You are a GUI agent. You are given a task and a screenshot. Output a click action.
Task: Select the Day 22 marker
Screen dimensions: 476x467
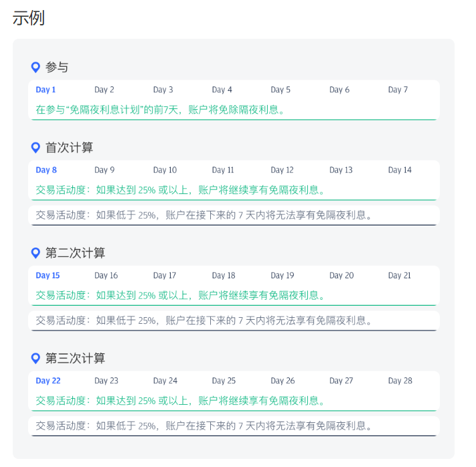pyautogui.click(x=48, y=381)
